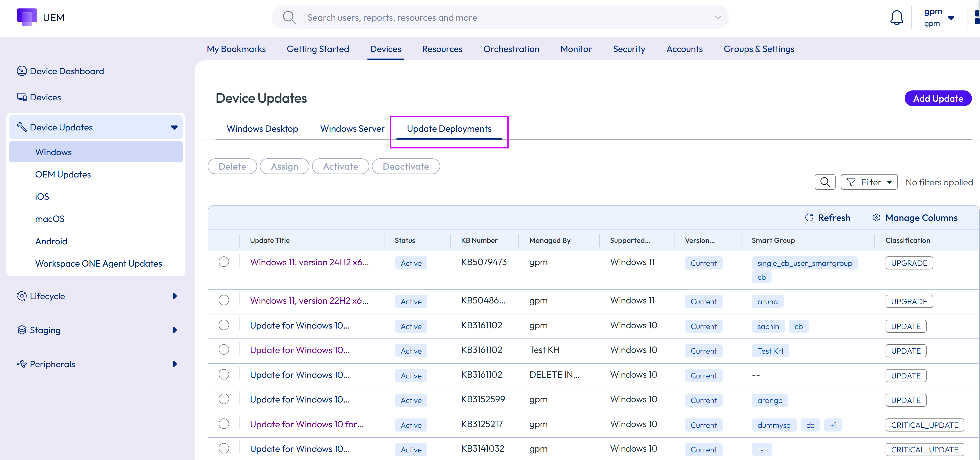Click the dummysg smart group tag
This screenshot has width=980, height=460.
(x=774, y=425)
